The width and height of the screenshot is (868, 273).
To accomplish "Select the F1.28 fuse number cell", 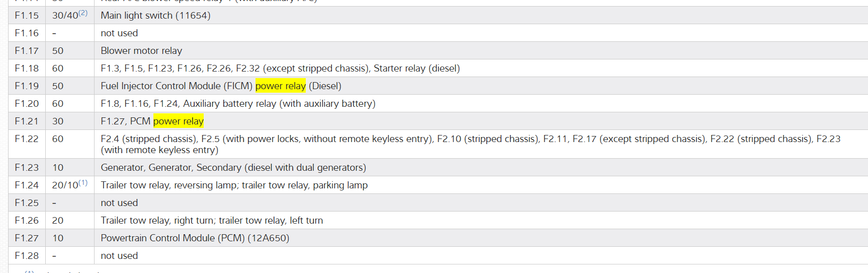I will (x=27, y=256).
